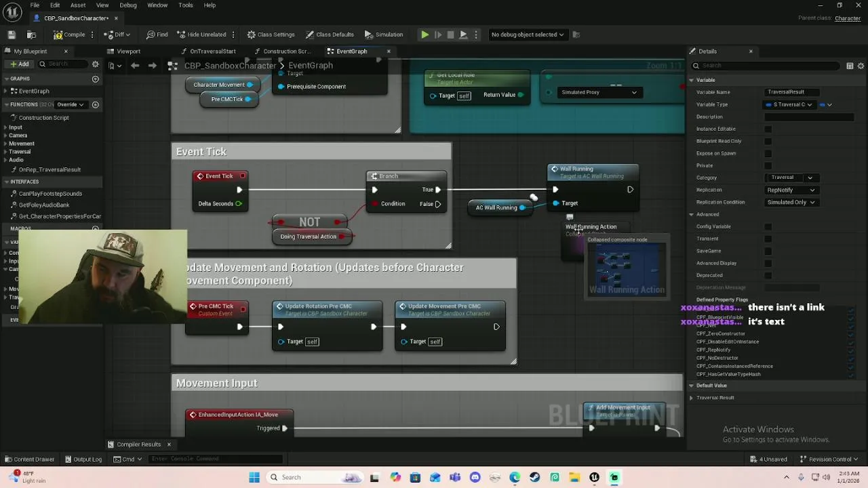Close the My Blueprint panel

point(66,52)
